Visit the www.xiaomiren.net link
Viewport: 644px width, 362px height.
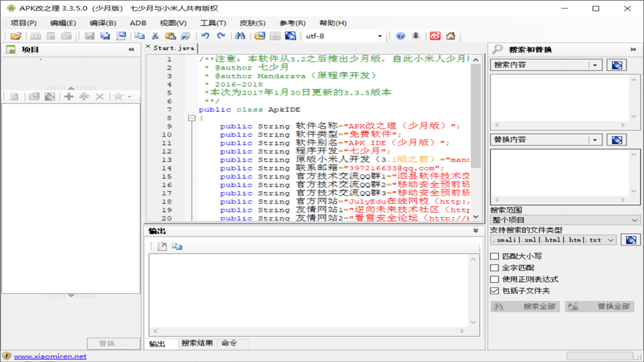(x=50, y=357)
